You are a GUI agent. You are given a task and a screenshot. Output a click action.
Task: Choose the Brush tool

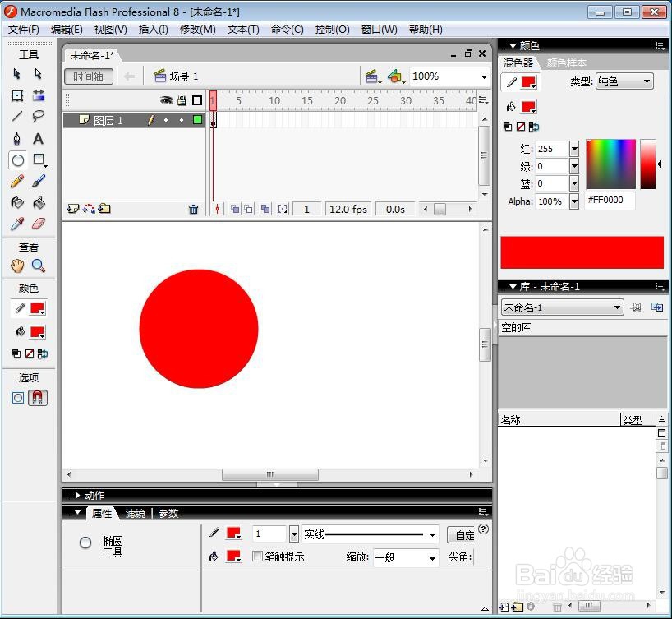pos(39,181)
